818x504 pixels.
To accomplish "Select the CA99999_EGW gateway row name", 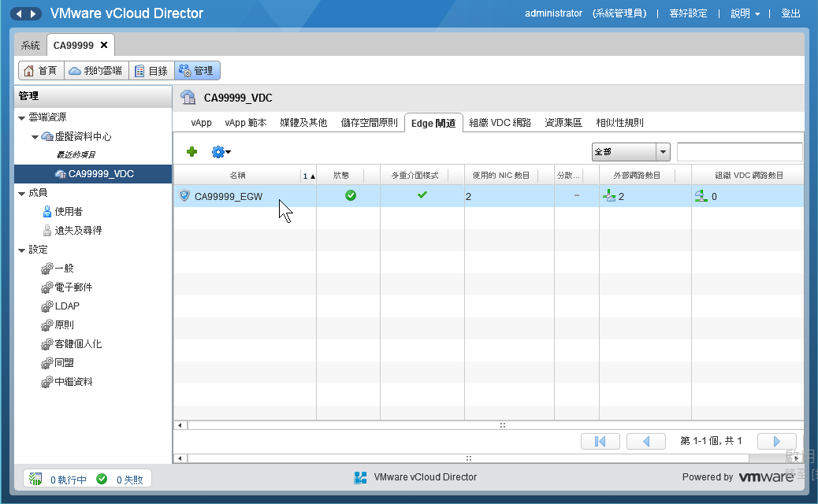I will tap(229, 197).
